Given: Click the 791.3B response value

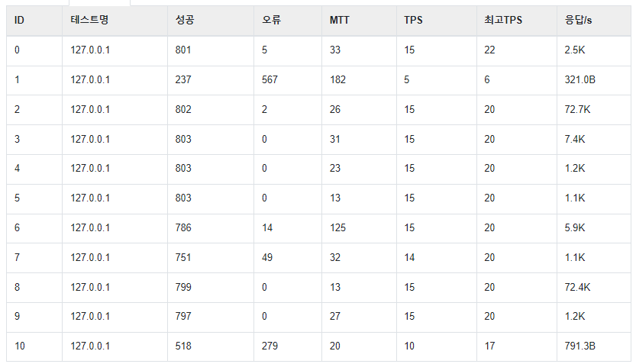Looking at the screenshot, I should point(580,346).
